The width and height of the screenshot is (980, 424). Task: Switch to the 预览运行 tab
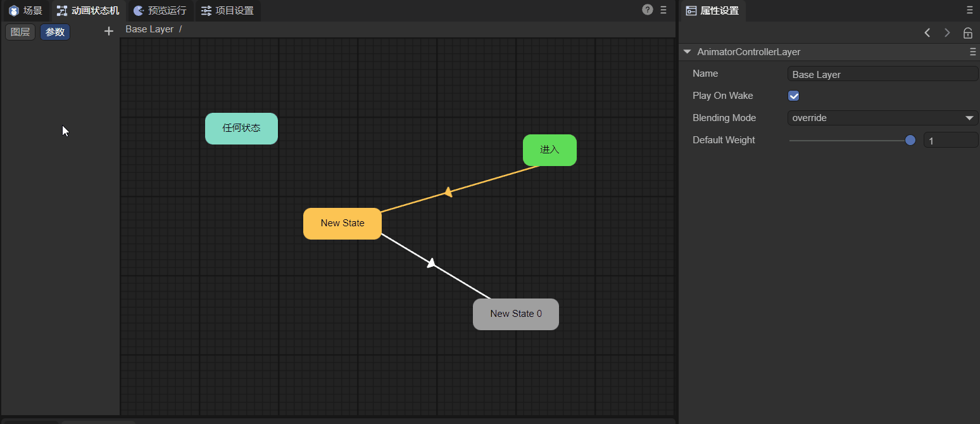160,11
